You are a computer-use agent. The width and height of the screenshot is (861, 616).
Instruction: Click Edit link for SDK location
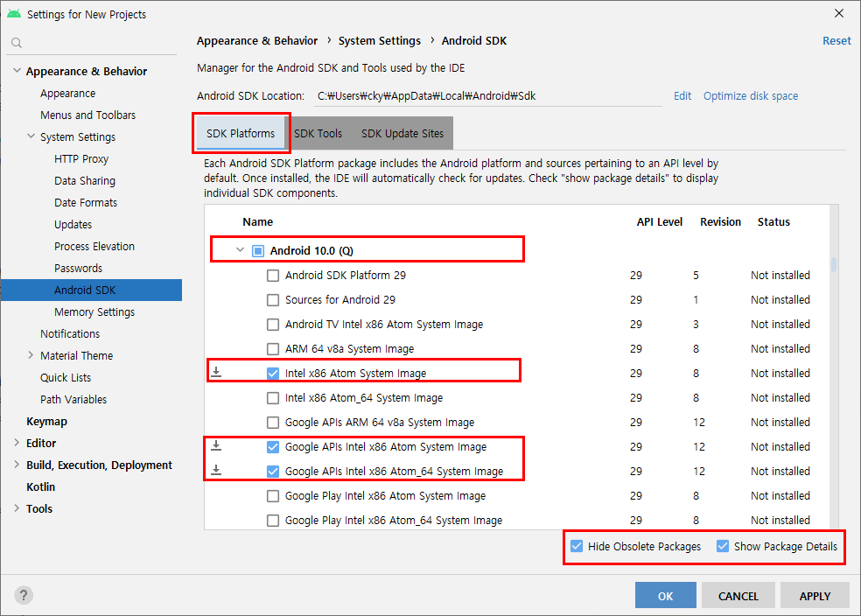pyautogui.click(x=682, y=95)
